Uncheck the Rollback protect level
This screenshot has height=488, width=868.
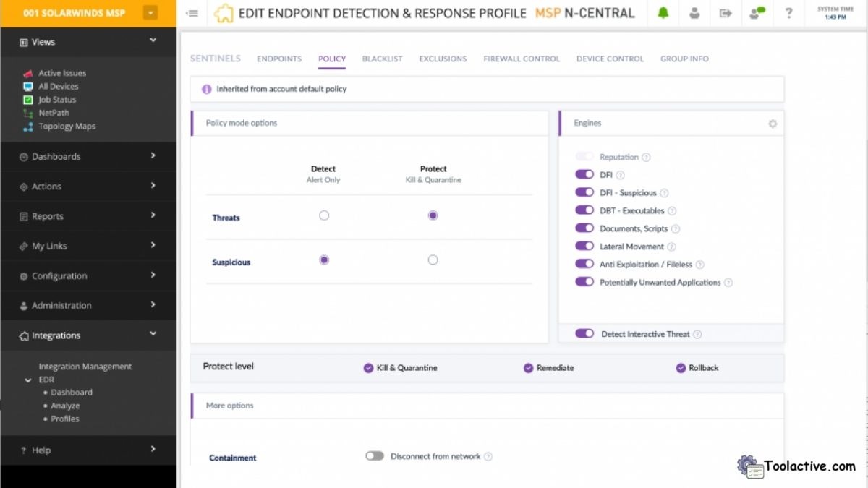click(x=681, y=368)
